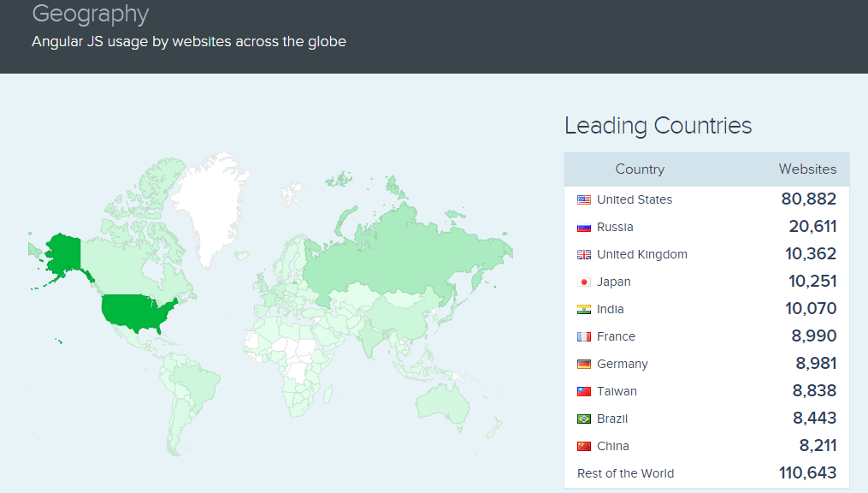Screen dimensions: 868x493
Task: Click the Leading Countries heading
Action: coord(658,126)
